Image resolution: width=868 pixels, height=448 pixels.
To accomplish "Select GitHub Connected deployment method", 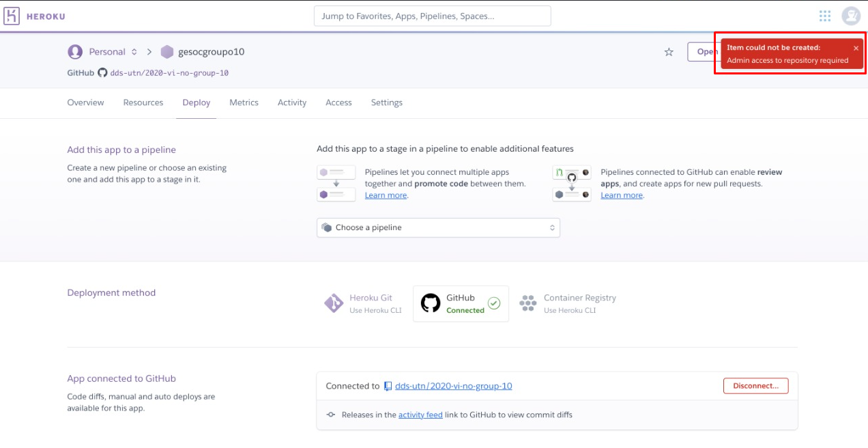I will click(x=461, y=303).
